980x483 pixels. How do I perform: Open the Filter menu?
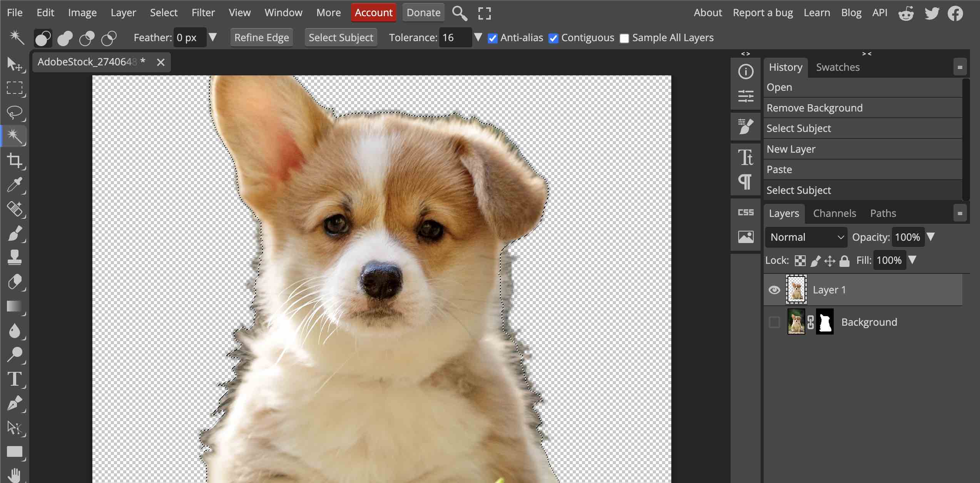pyautogui.click(x=203, y=13)
